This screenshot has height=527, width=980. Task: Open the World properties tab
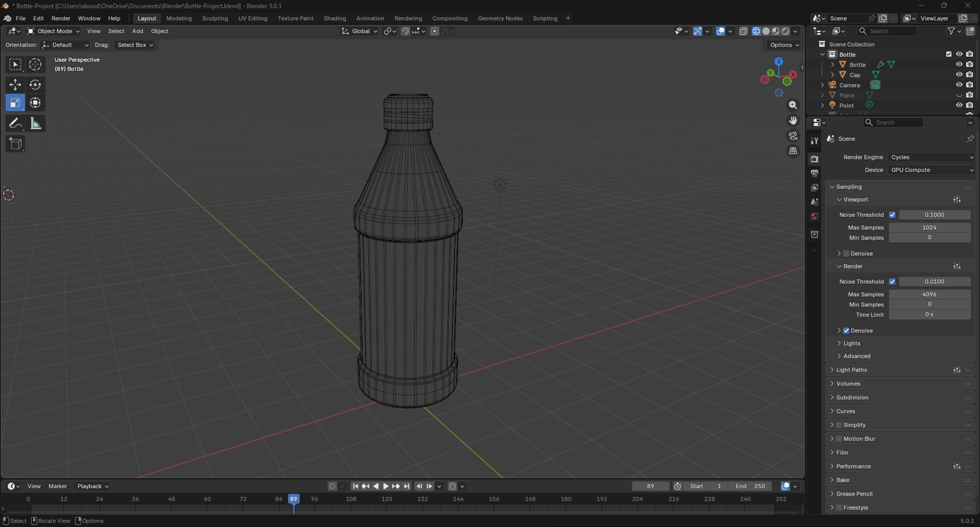815,216
